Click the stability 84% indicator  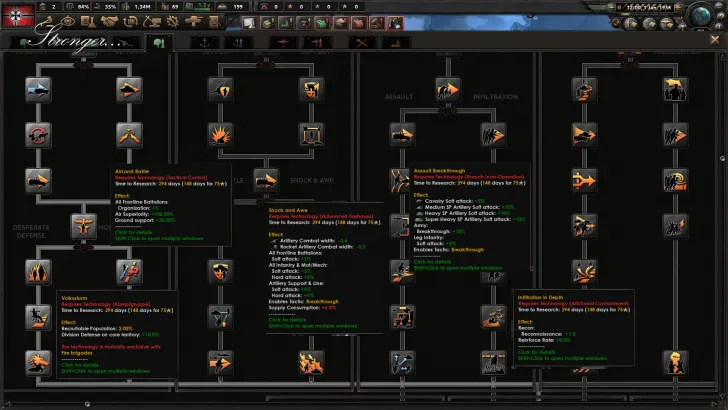pos(77,7)
